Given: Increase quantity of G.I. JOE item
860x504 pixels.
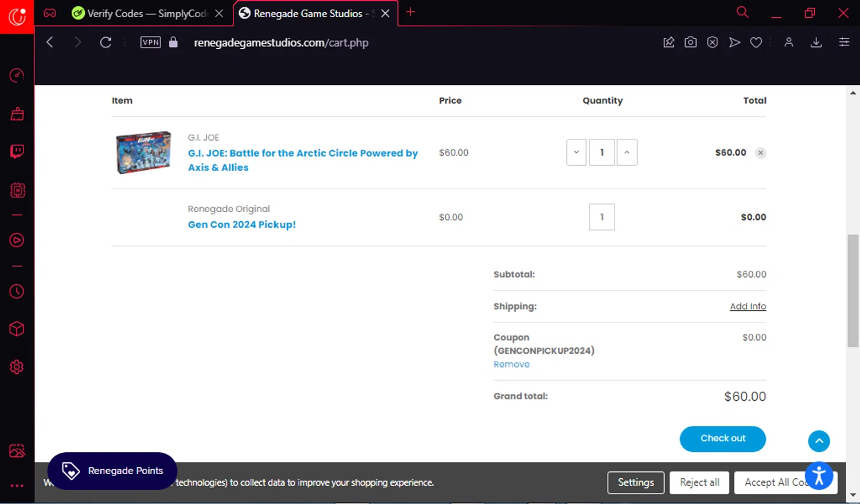Looking at the screenshot, I should coord(627,153).
